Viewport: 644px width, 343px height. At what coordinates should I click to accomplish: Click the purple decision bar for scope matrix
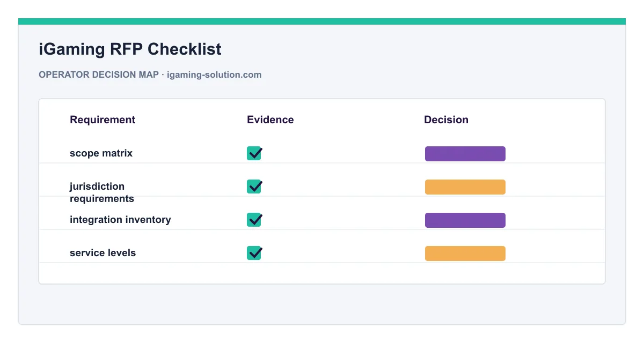click(465, 154)
